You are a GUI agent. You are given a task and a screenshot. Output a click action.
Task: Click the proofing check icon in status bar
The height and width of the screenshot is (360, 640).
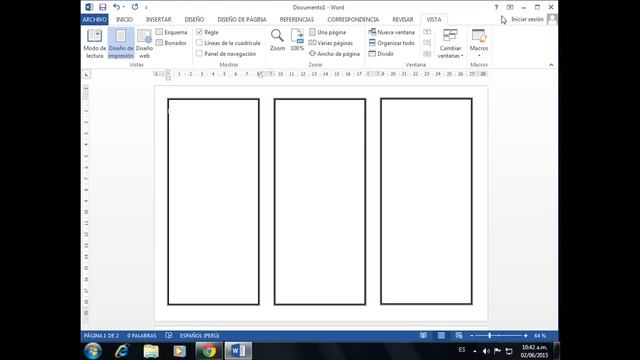tap(169, 336)
